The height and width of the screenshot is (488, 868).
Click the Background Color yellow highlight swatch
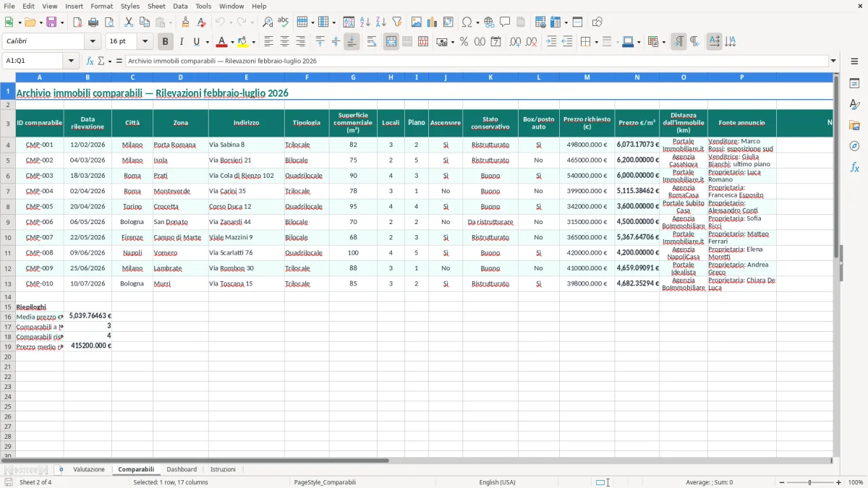tap(243, 42)
